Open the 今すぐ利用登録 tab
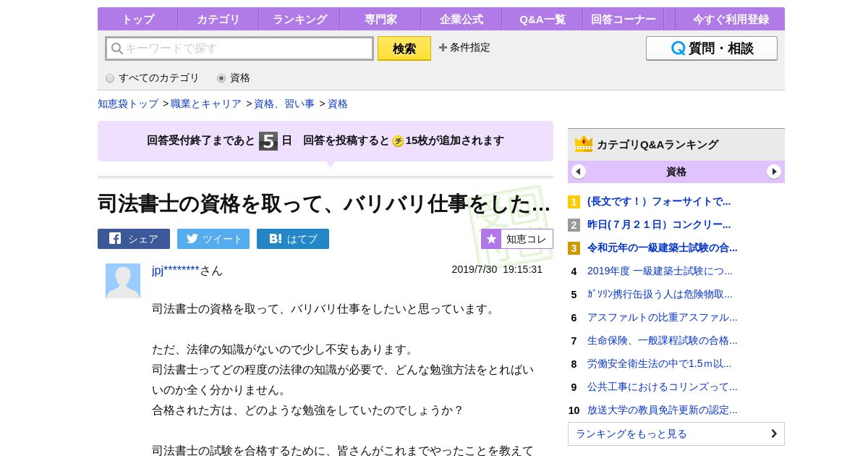868x456 pixels. pos(731,19)
